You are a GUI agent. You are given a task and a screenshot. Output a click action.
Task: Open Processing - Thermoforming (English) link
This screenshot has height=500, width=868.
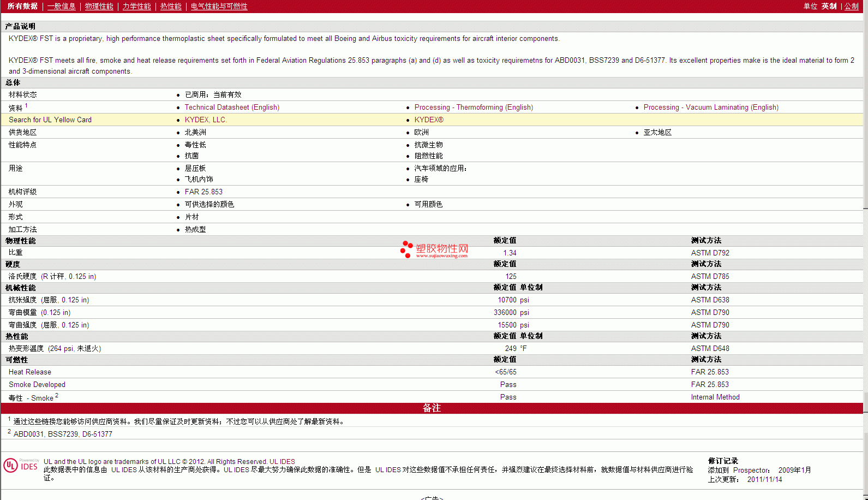[x=474, y=108]
